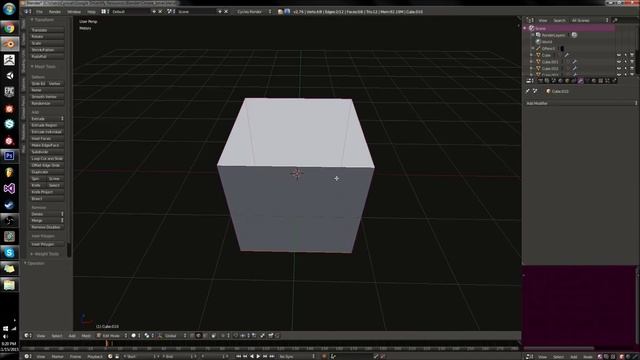Open the Physics properties tab
This screenshot has width=640, height=360.
coord(614,81)
